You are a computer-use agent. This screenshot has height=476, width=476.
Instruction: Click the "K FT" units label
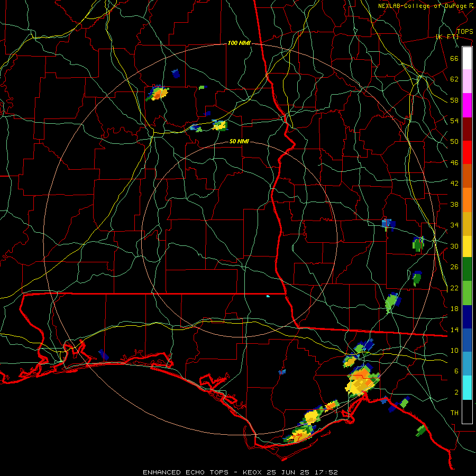point(447,37)
